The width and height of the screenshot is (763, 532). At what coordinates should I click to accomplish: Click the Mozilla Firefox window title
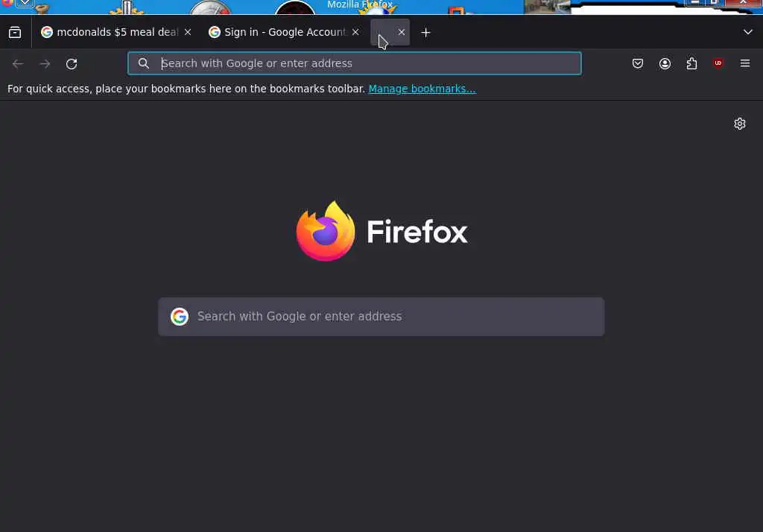(360, 5)
